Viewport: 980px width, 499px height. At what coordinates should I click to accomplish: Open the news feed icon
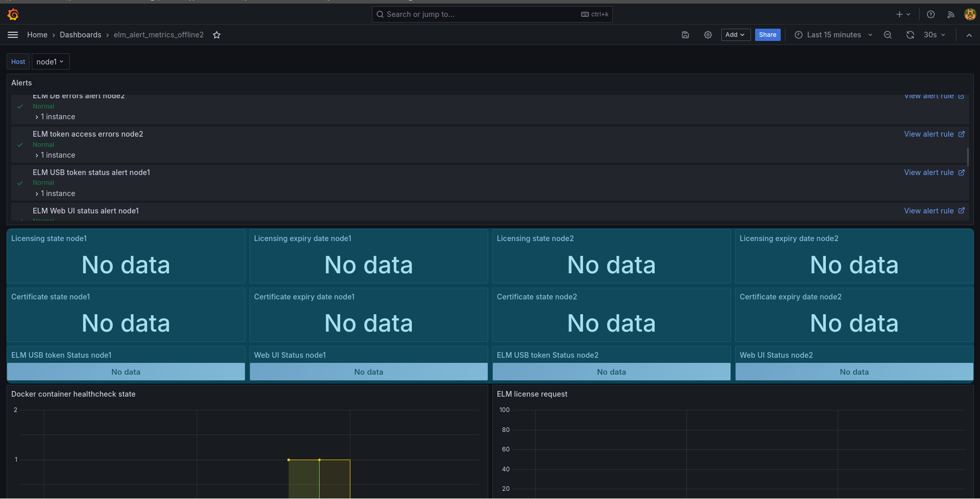tap(951, 14)
